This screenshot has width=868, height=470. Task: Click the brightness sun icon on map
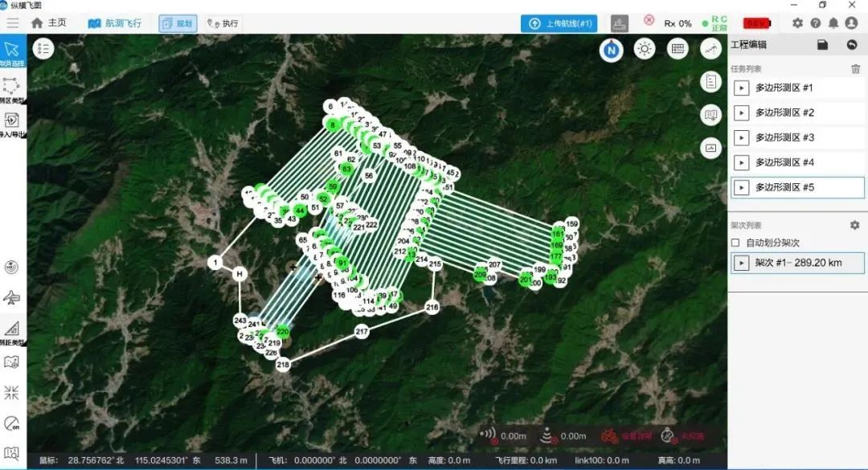[645, 49]
